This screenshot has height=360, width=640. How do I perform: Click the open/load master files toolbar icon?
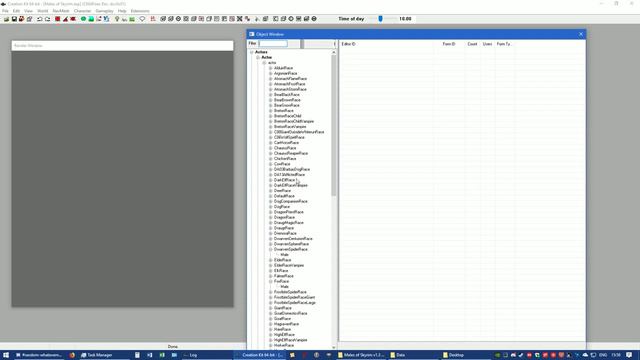(6, 19)
